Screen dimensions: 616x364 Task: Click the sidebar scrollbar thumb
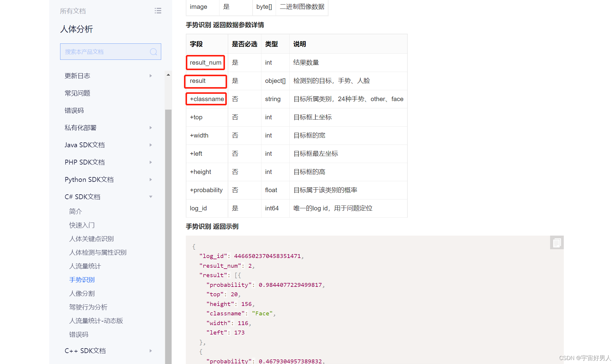point(168,236)
